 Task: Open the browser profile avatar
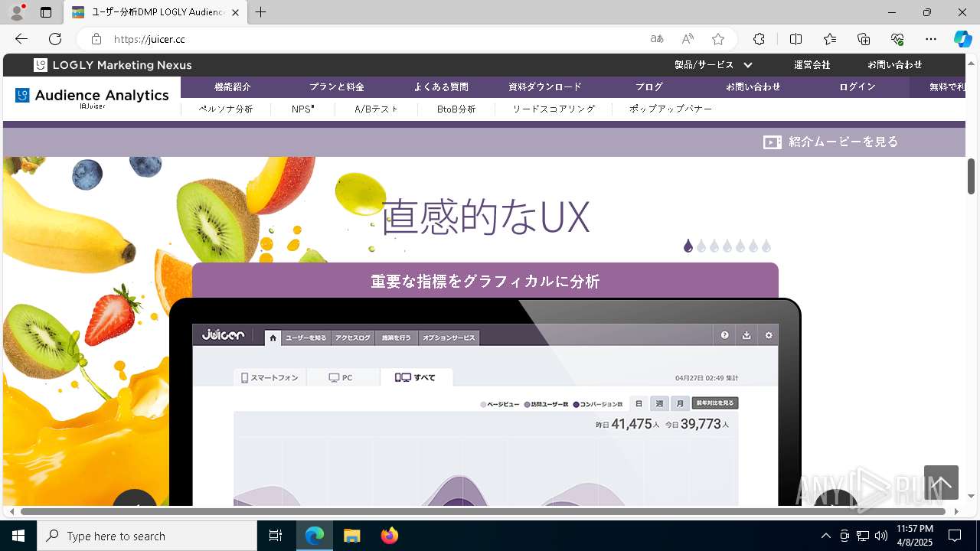(16, 12)
